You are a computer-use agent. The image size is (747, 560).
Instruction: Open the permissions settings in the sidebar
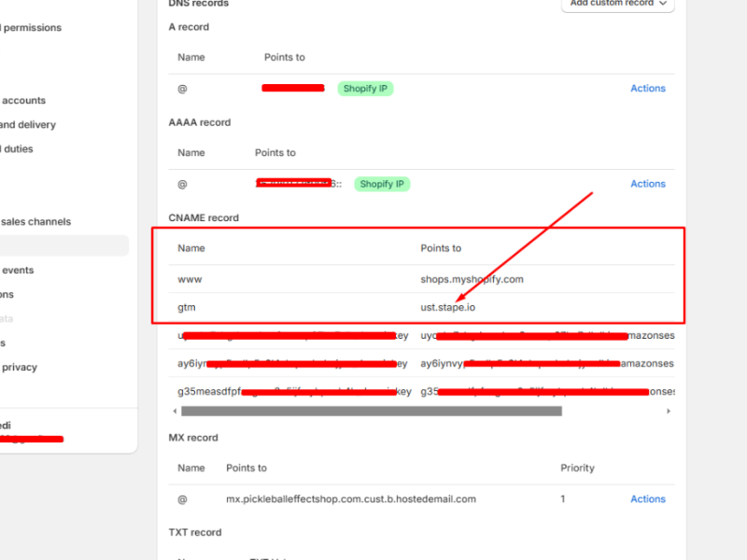pos(31,28)
